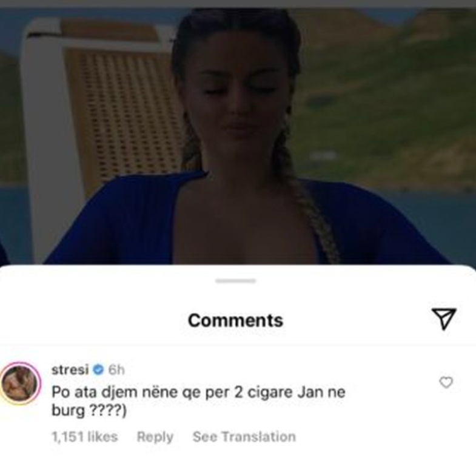Like stresi's comment with the heart icon

pyautogui.click(x=446, y=382)
